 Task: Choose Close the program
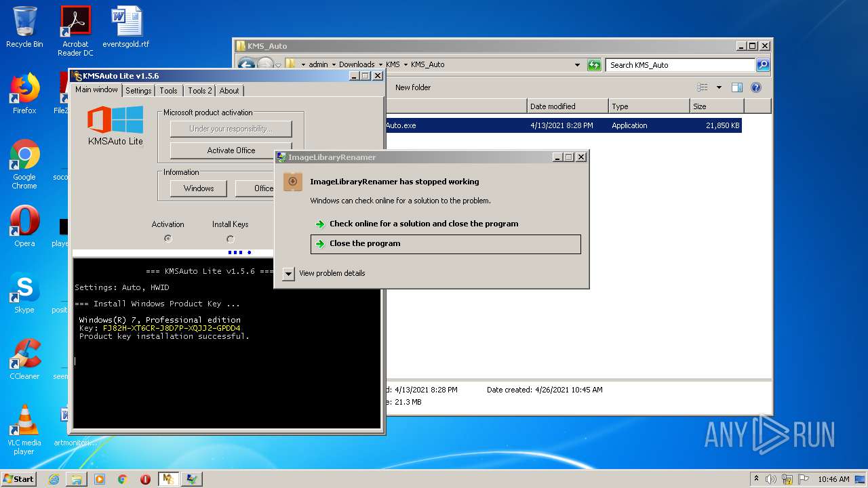tap(446, 244)
